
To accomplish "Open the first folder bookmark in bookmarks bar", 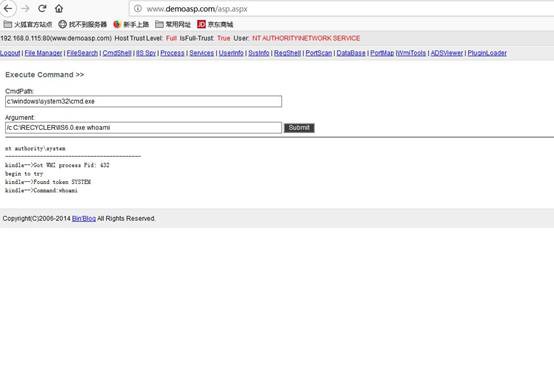I will pos(28,24).
